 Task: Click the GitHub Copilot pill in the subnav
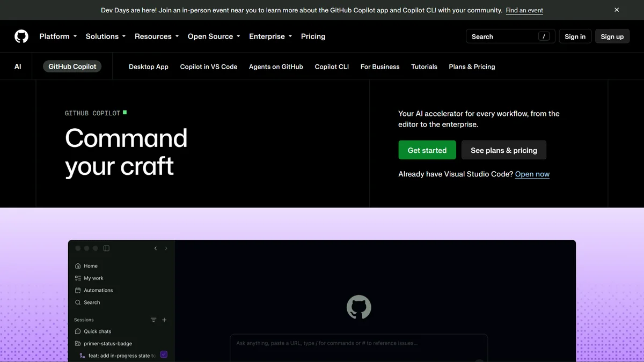(x=72, y=67)
